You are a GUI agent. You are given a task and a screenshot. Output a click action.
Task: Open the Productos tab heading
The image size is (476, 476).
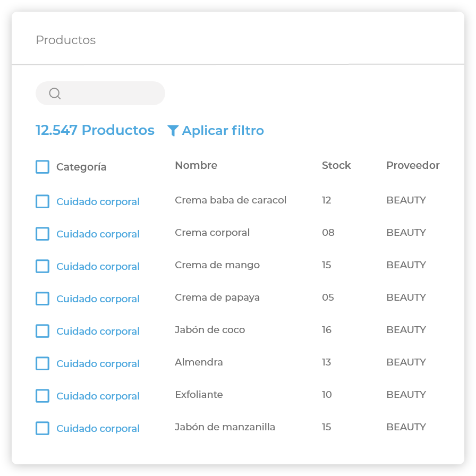[66, 40]
